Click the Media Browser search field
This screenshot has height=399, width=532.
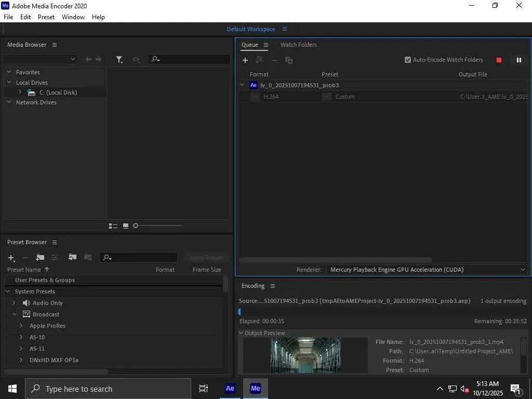point(189,59)
